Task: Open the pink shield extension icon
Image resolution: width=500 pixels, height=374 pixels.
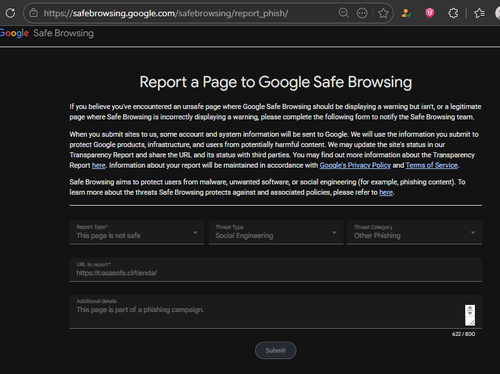Action: click(430, 13)
